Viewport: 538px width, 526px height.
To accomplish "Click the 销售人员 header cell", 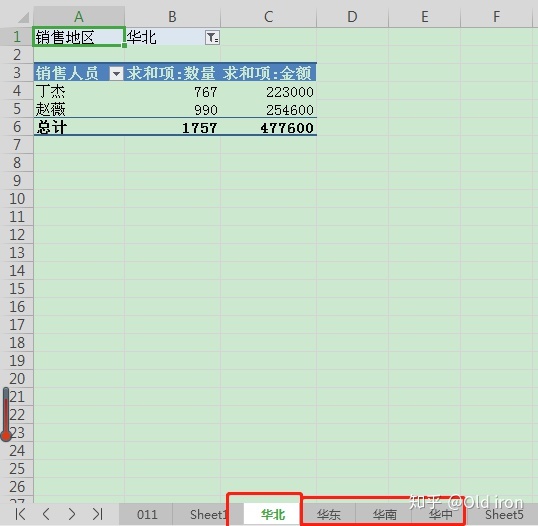I will (79, 73).
